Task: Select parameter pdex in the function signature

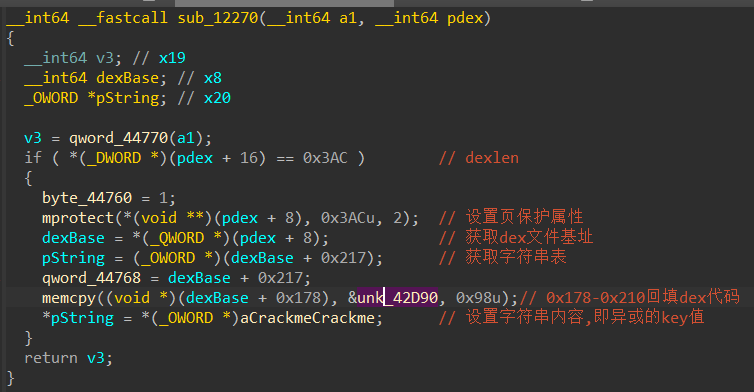Action: pos(465,18)
